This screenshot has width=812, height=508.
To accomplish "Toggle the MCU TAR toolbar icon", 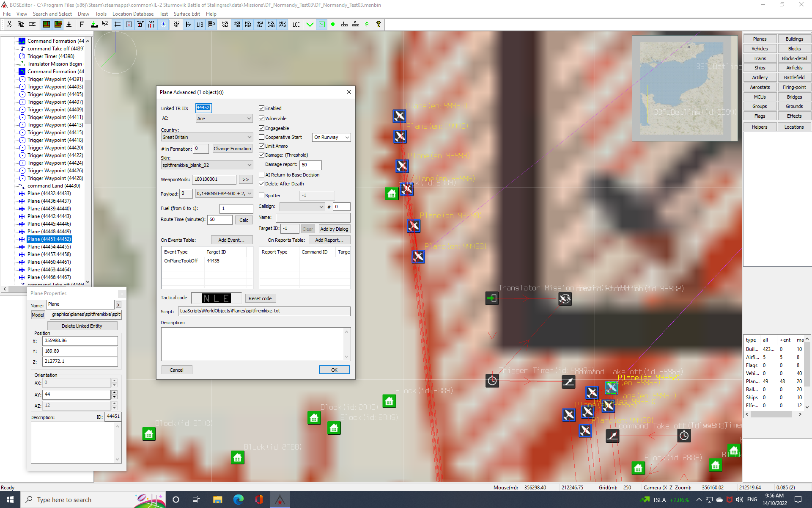I will pos(236,25).
